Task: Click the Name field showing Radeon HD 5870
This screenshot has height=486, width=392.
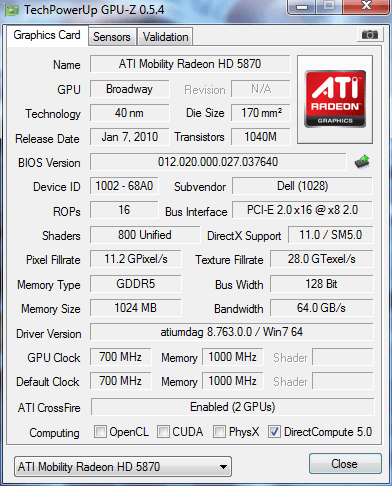Action: pyautogui.click(x=190, y=64)
